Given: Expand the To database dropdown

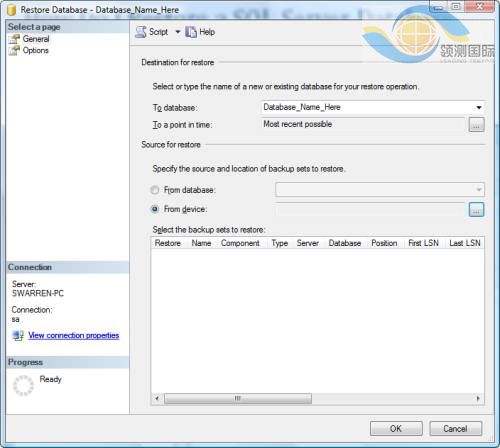Looking at the screenshot, I should coord(479,107).
